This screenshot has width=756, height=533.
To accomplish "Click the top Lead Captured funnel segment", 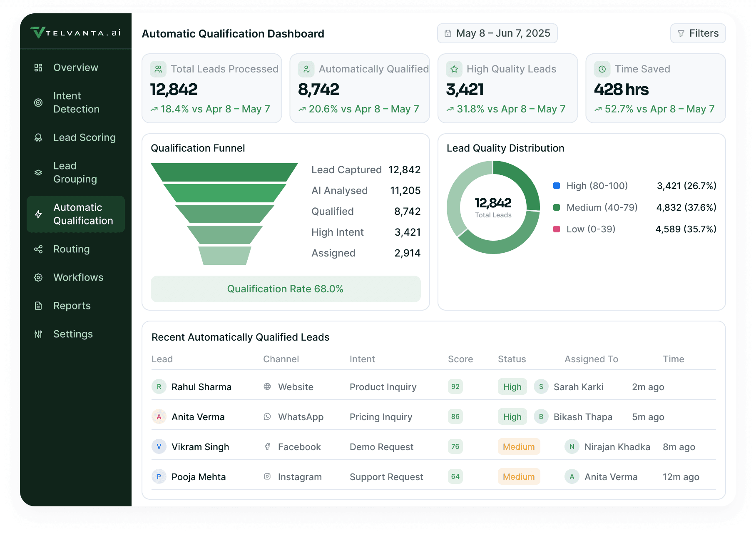I will [x=224, y=172].
